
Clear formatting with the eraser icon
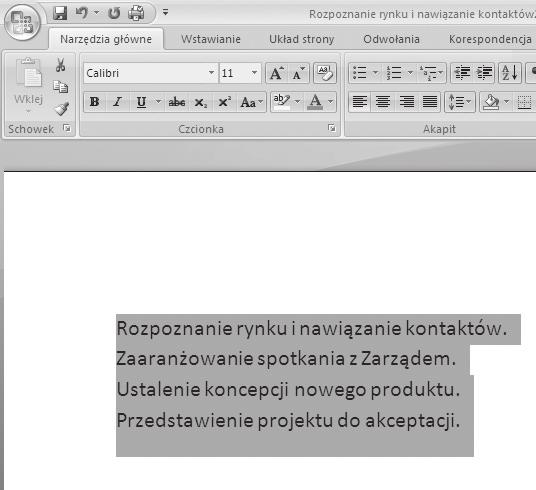tap(325, 73)
